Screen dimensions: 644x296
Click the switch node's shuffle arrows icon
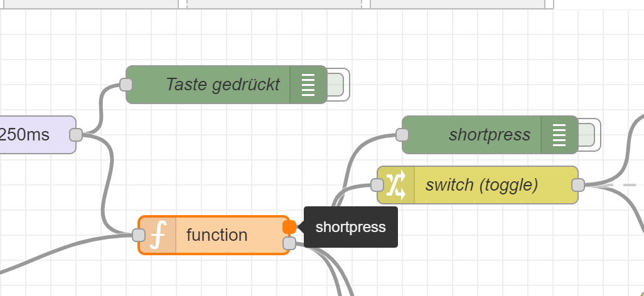tap(396, 185)
